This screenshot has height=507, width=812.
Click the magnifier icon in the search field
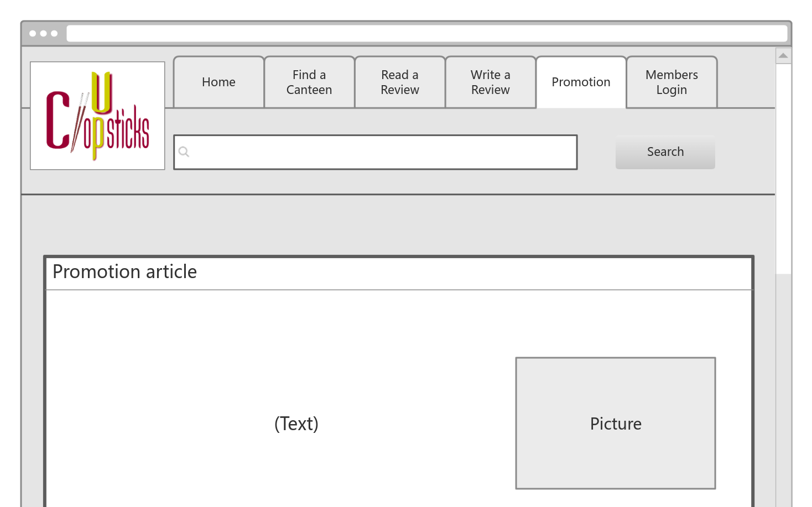coord(184,152)
